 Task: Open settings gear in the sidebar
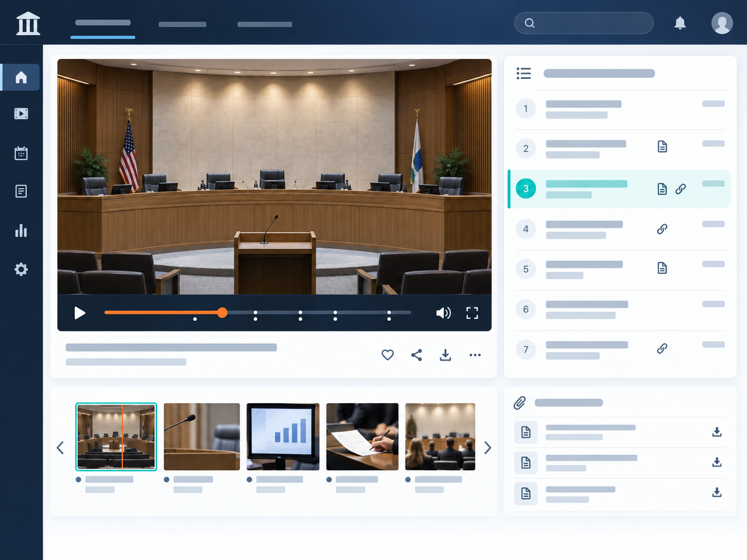pyautogui.click(x=21, y=269)
